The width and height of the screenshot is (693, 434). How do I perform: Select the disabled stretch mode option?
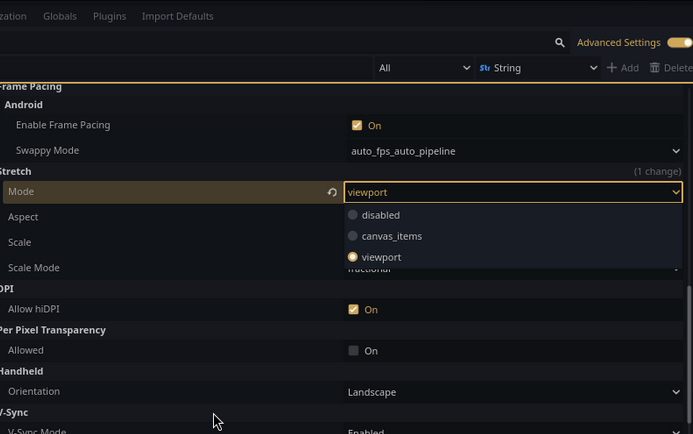(x=380, y=215)
